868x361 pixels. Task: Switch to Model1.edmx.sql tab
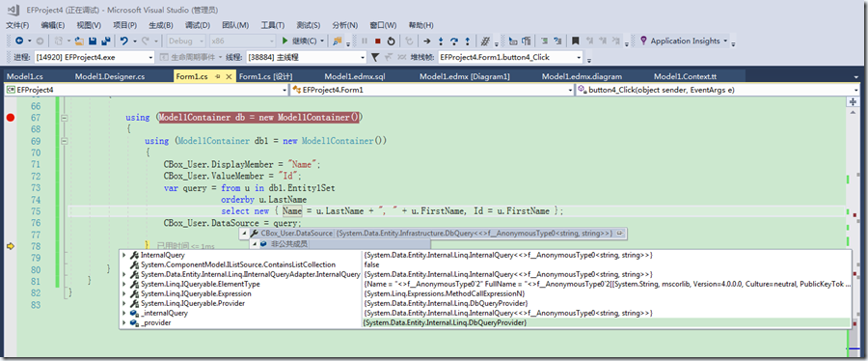[354, 76]
